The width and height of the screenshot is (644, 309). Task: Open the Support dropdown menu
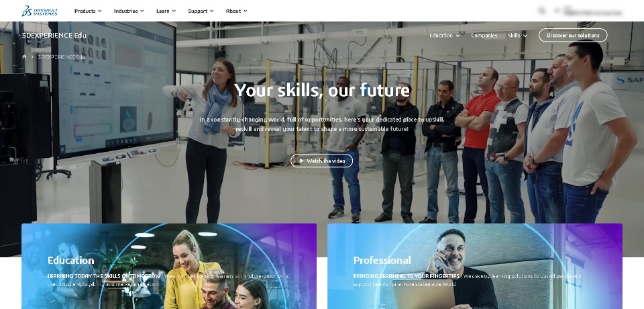tap(201, 11)
